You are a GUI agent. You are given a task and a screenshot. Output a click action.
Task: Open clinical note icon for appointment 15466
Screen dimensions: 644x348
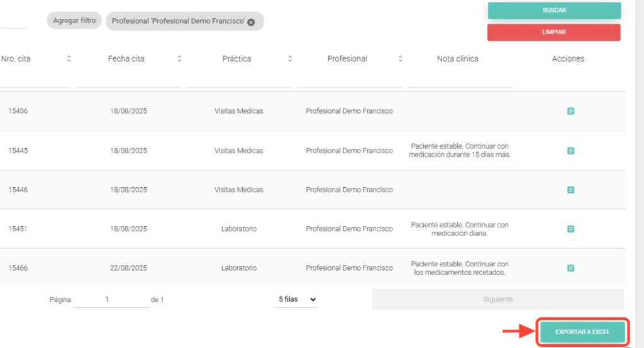tap(570, 268)
